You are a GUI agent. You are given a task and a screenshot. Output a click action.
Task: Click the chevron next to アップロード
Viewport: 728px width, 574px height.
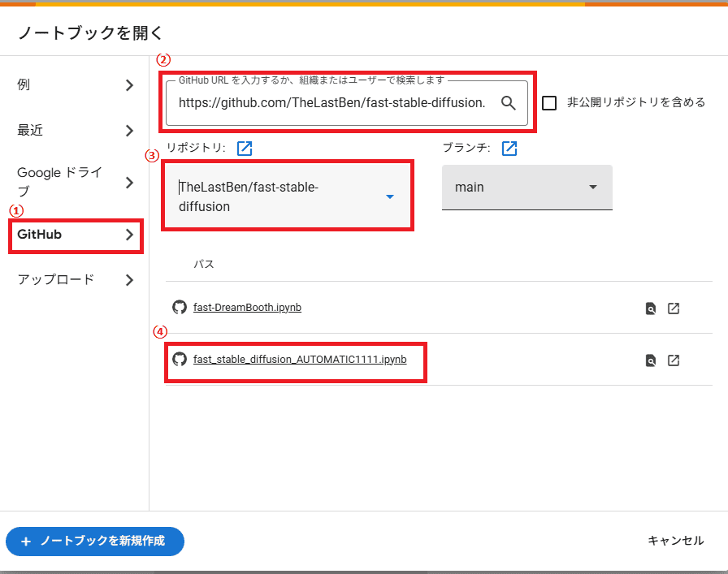pyautogui.click(x=129, y=280)
